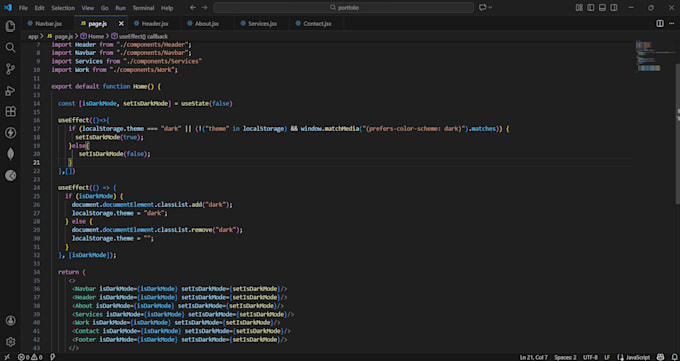Click "useState(false)" on line 14
Screen dimensions: 680x361
[x=206, y=103]
